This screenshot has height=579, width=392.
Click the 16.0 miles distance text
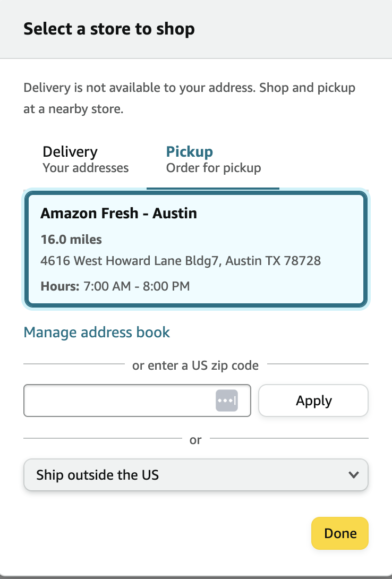tap(71, 240)
